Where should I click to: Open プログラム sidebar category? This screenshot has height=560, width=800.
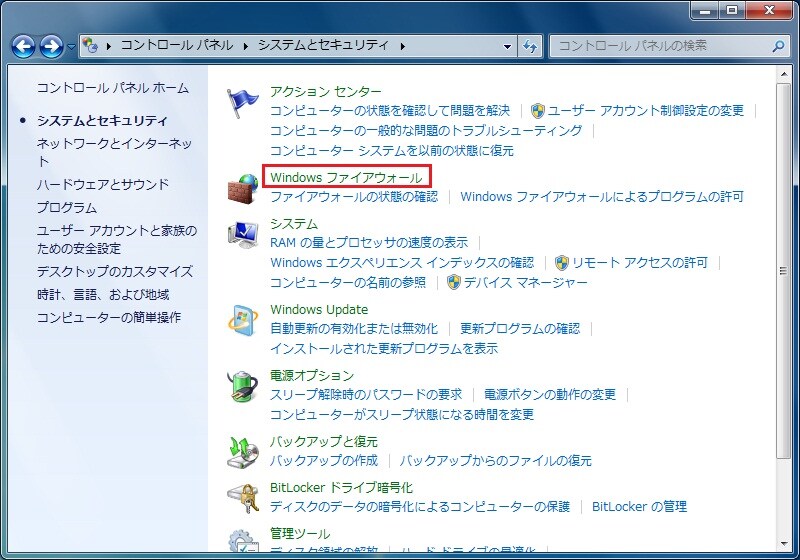(67, 208)
